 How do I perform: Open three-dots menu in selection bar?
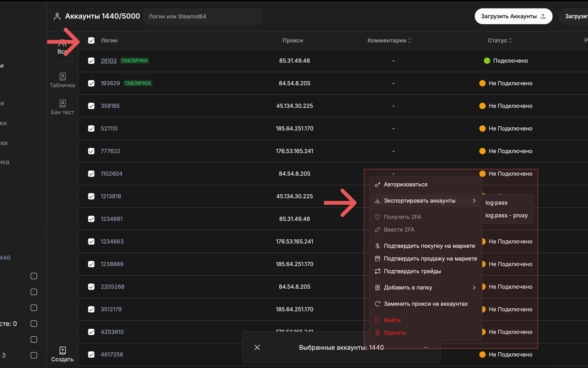426,347
